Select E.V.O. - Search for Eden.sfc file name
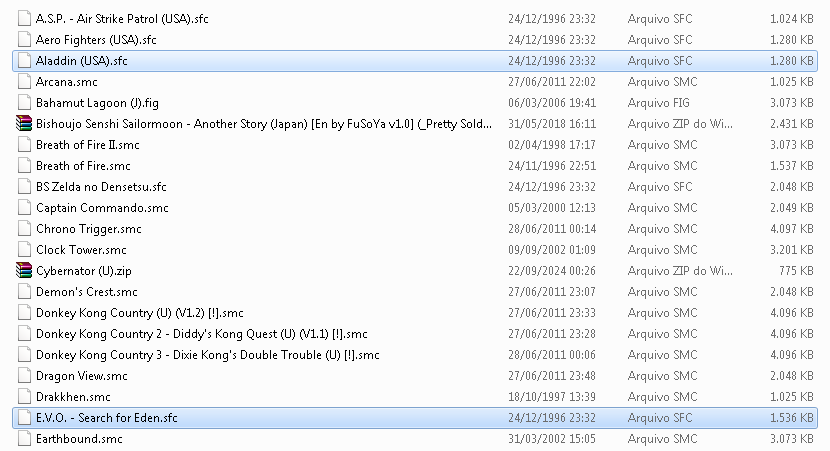Screen dimensions: 830x451 pyautogui.click(x=106, y=418)
